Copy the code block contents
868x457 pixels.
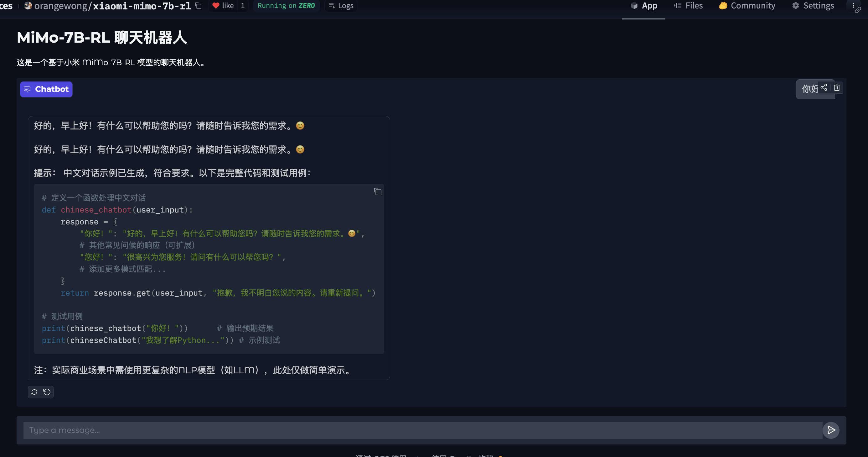(x=377, y=192)
